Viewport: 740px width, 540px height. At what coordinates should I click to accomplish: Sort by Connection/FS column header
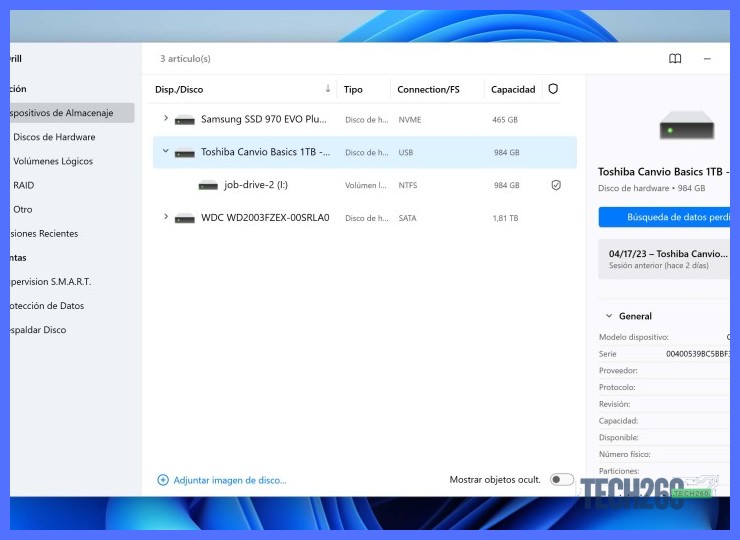coord(428,89)
